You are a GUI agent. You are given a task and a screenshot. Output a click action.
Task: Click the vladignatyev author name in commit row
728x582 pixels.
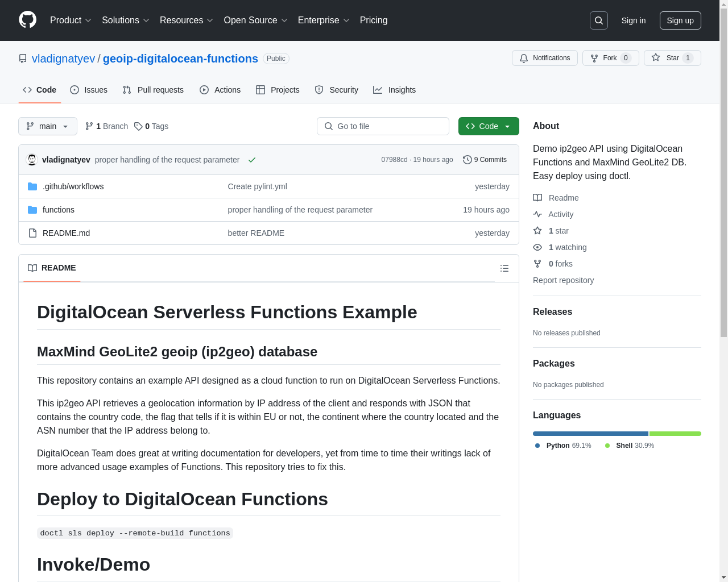[66, 160]
